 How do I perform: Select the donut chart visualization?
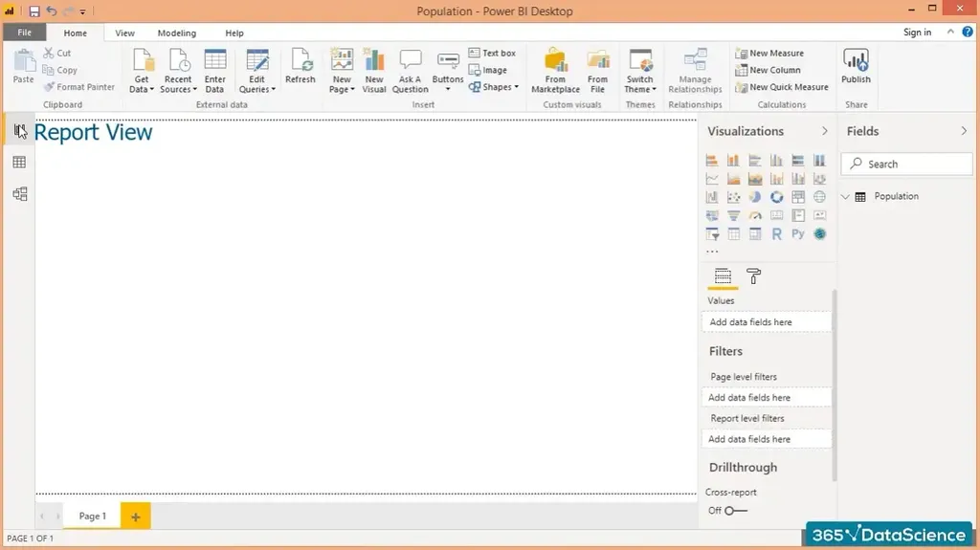pos(776,197)
